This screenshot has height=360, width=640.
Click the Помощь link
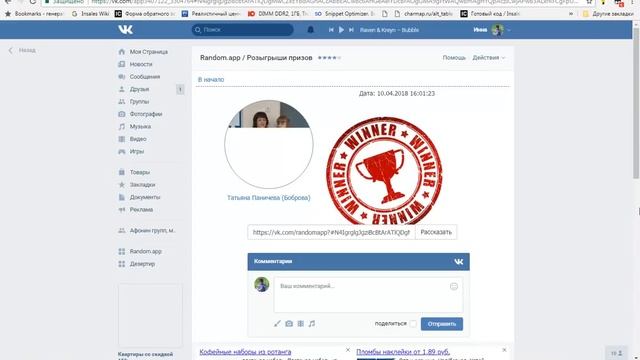[x=454, y=58]
